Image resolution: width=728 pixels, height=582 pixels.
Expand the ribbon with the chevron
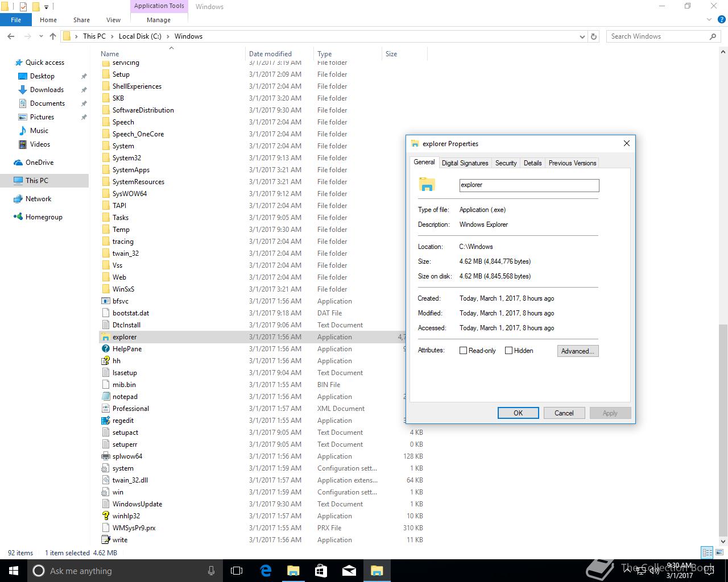[x=709, y=20]
